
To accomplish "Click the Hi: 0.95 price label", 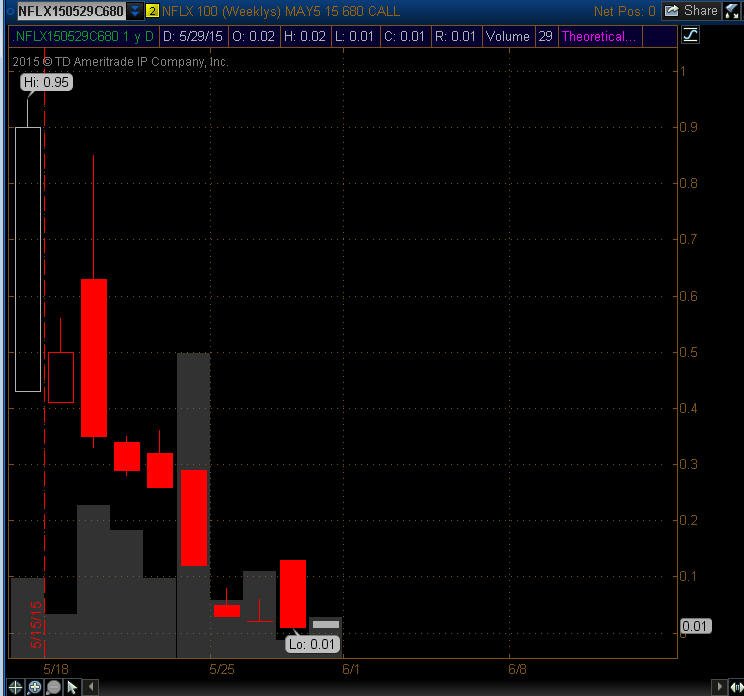I will coord(46,82).
